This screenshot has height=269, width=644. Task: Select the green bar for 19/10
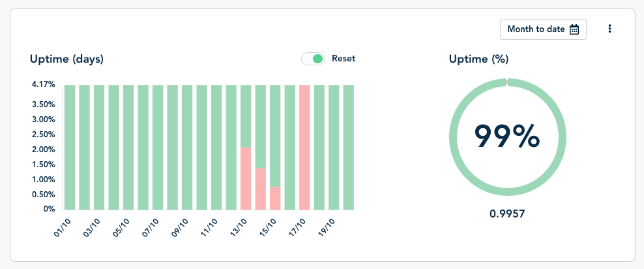coord(334,147)
